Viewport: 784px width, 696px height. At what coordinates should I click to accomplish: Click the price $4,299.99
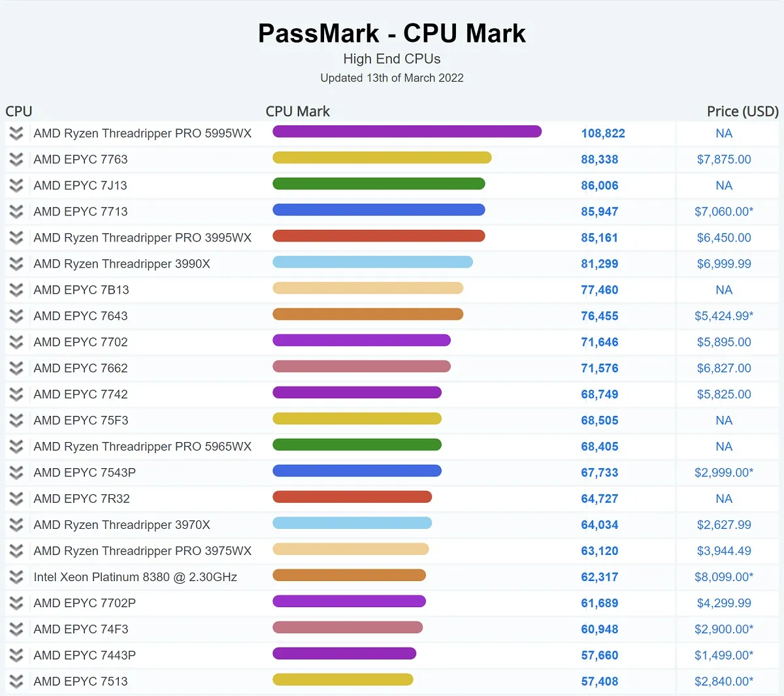[x=724, y=603]
